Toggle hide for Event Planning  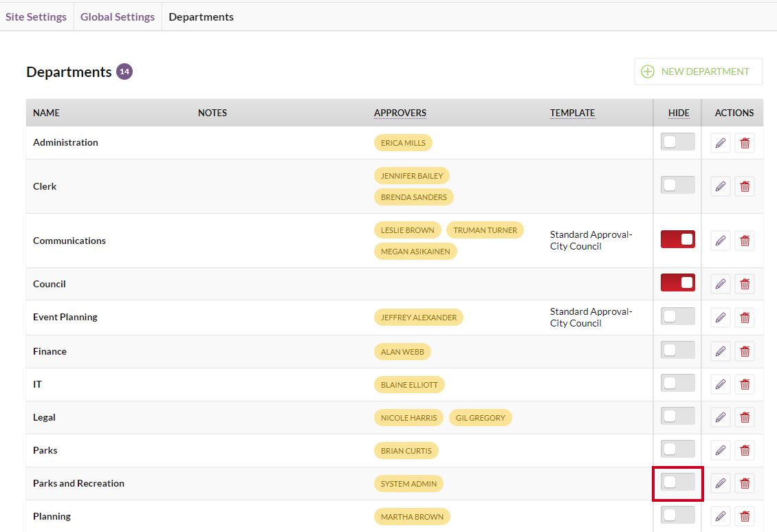click(x=678, y=316)
